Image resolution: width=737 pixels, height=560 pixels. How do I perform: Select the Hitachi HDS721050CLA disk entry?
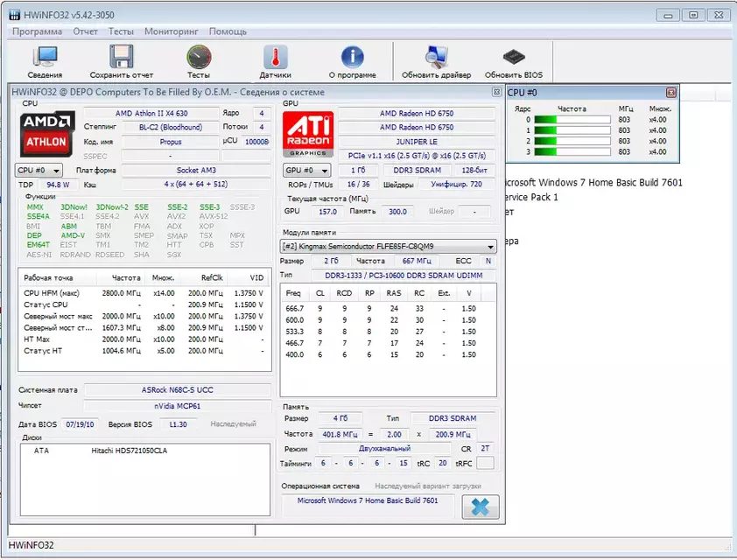(x=130, y=451)
